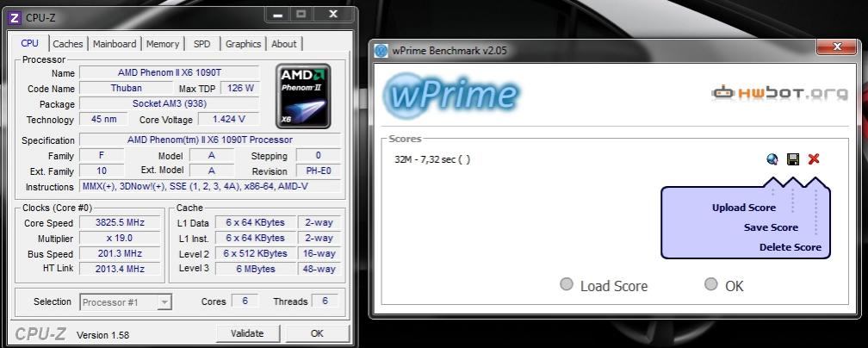
Task: Open the About tab in CPU-Z
Action: (x=284, y=44)
